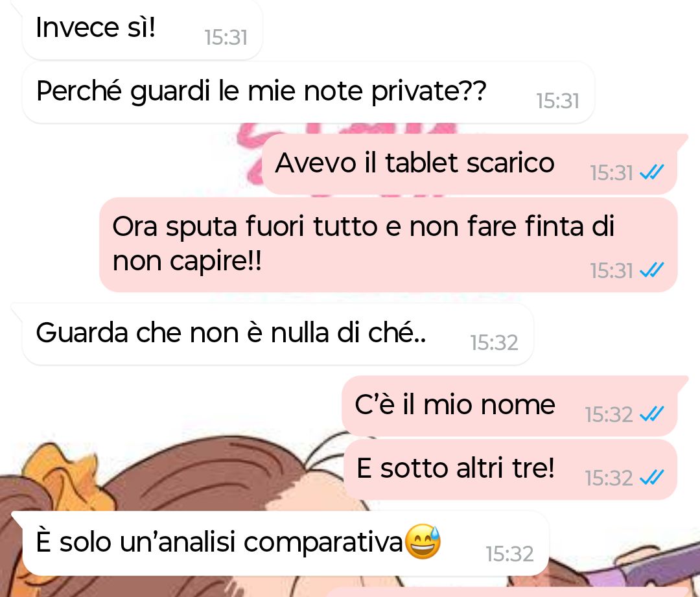Click double-check icon on 'E sotto altri tre!'
The image size is (700, 597).
point(652,478)
